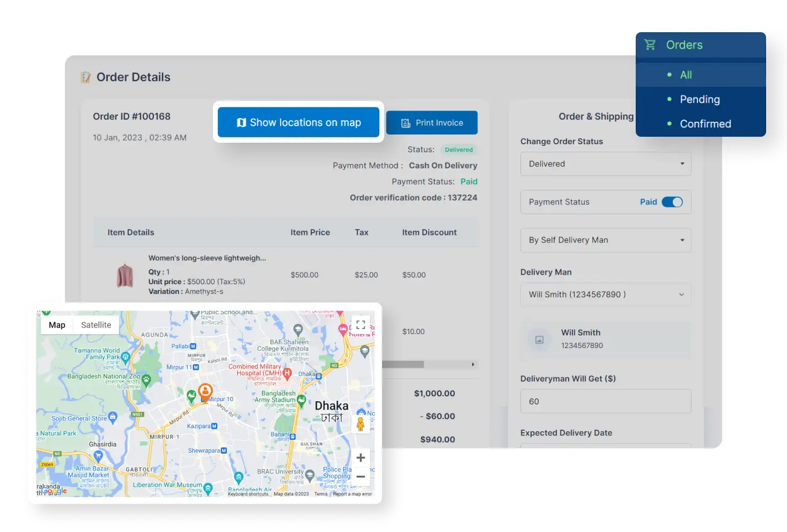Viewport: 787px width, 532px height.
Task: Open the Report a map error link
Action: point(352,494)
